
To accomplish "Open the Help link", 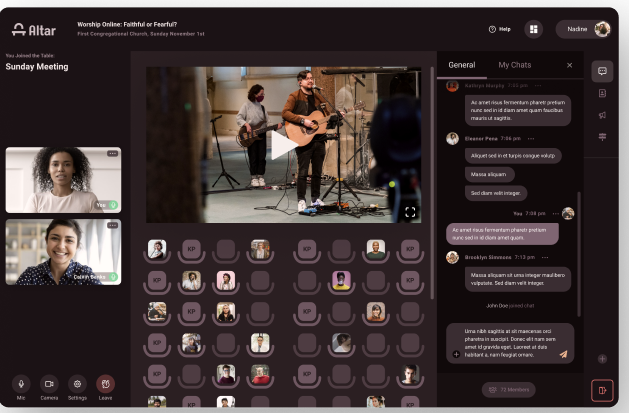I will (500, 29).
